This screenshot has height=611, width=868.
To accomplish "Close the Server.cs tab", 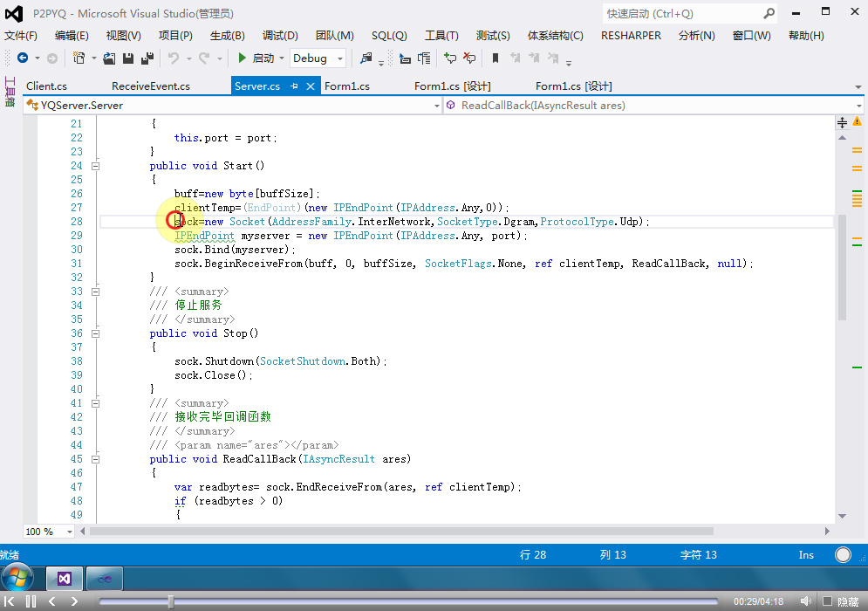I will pyautogui.click(x=311, y=86).
